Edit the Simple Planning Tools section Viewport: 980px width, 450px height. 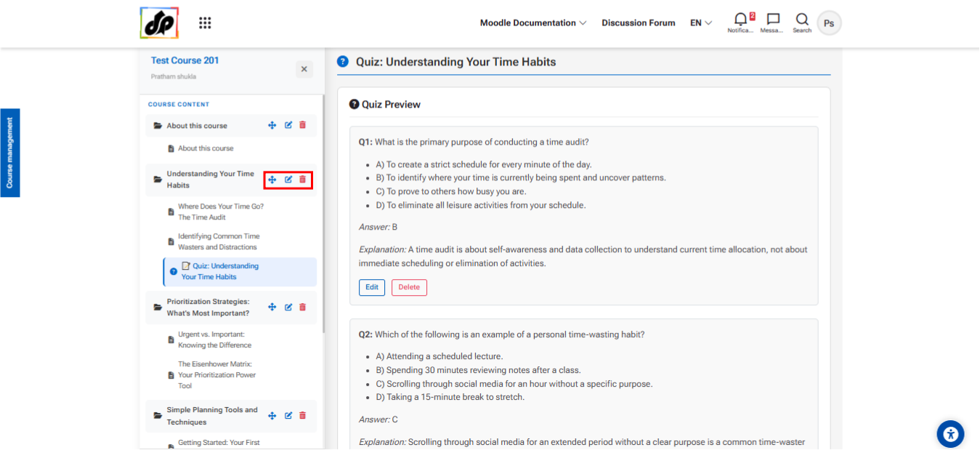coord(288,416)
